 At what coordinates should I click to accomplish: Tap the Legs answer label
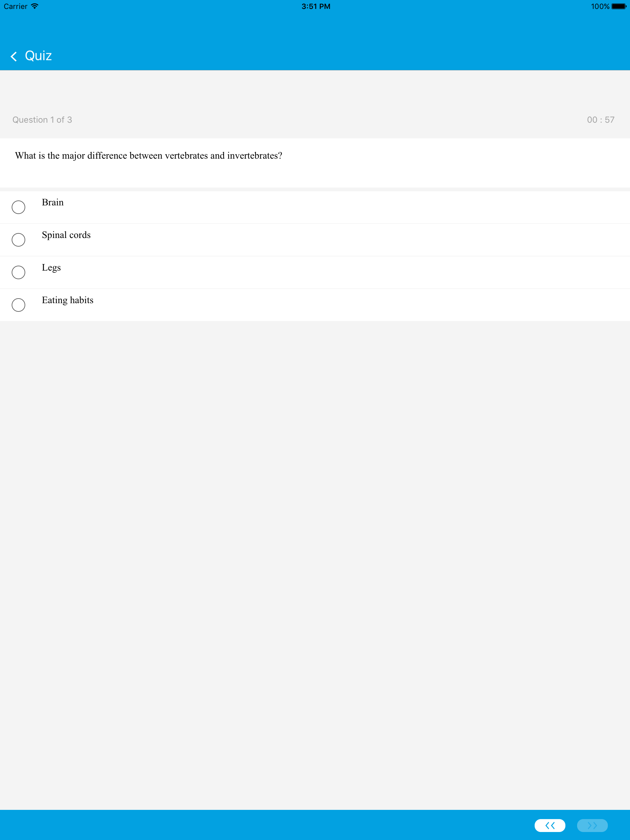coord(51,268)
